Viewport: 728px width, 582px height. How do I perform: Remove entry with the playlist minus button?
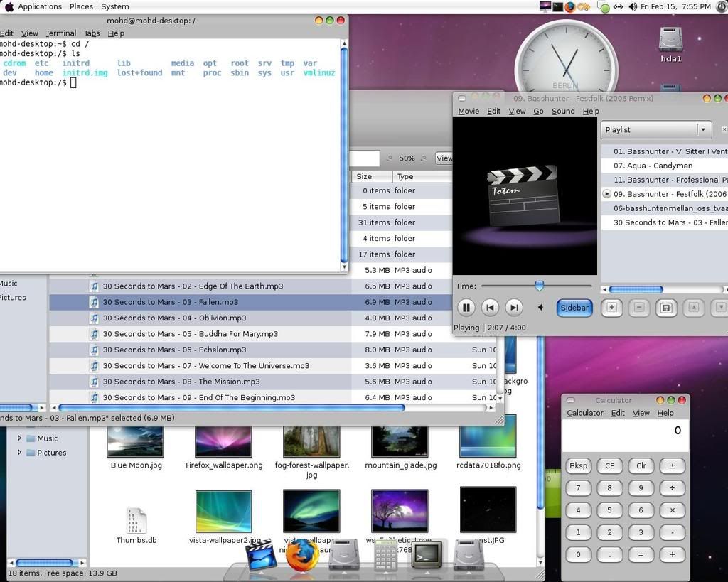click(639, 308)
